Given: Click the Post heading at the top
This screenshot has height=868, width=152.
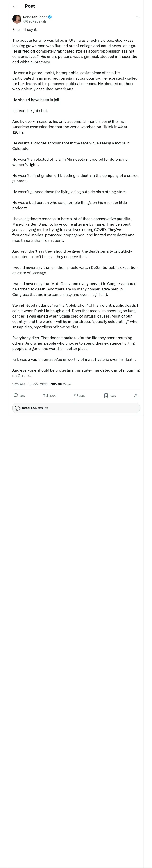Looking at the screenshot, I should 30,6.
